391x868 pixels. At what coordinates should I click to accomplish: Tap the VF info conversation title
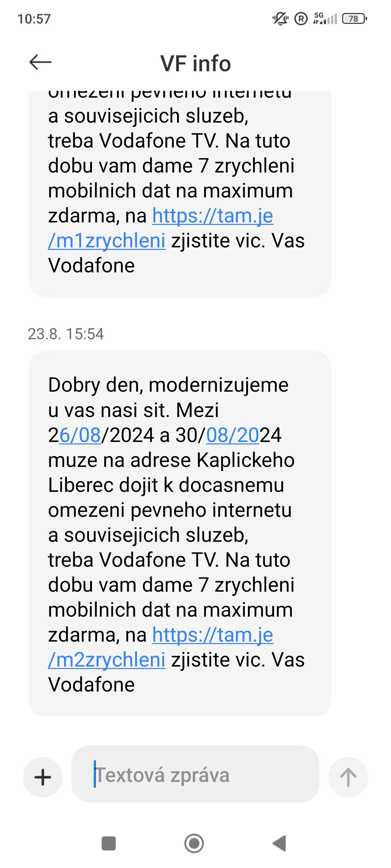tap(195, 63)
